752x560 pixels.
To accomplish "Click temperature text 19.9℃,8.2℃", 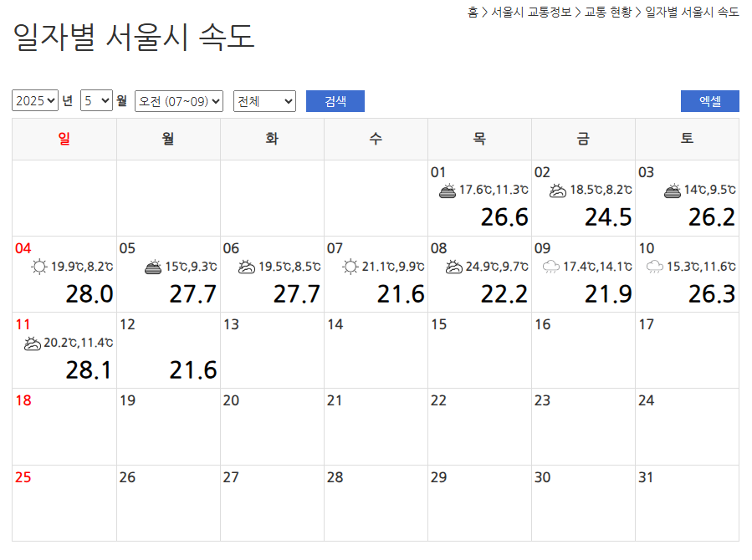I will 82,267.
